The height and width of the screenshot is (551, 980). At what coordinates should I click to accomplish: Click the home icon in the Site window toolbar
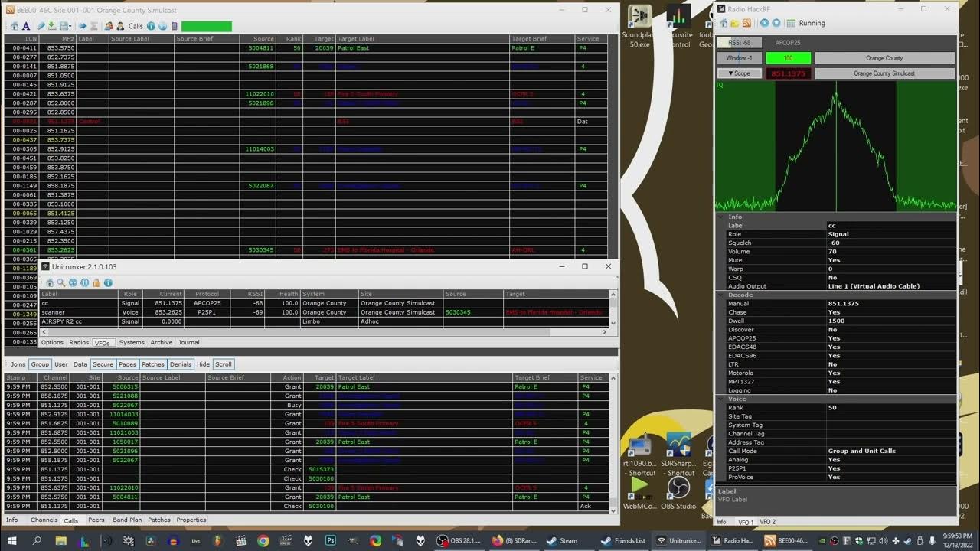tap(15, 26)
